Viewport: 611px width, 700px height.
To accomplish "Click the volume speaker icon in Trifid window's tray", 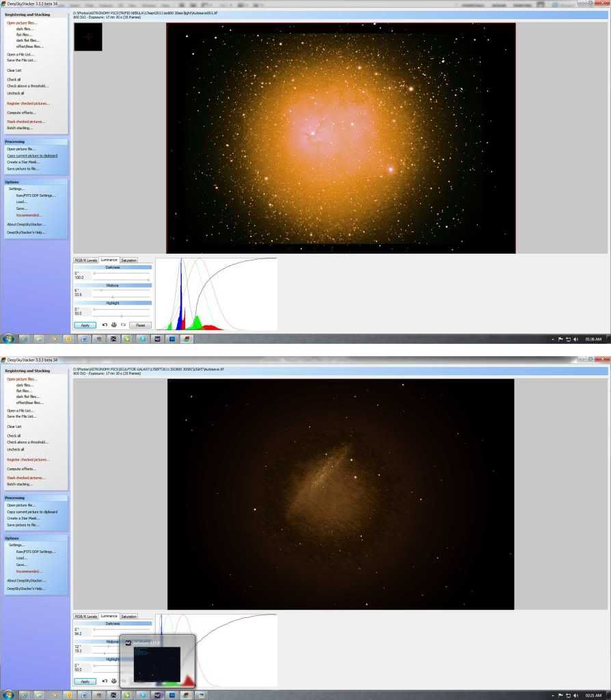I will [x=575, y=338].
